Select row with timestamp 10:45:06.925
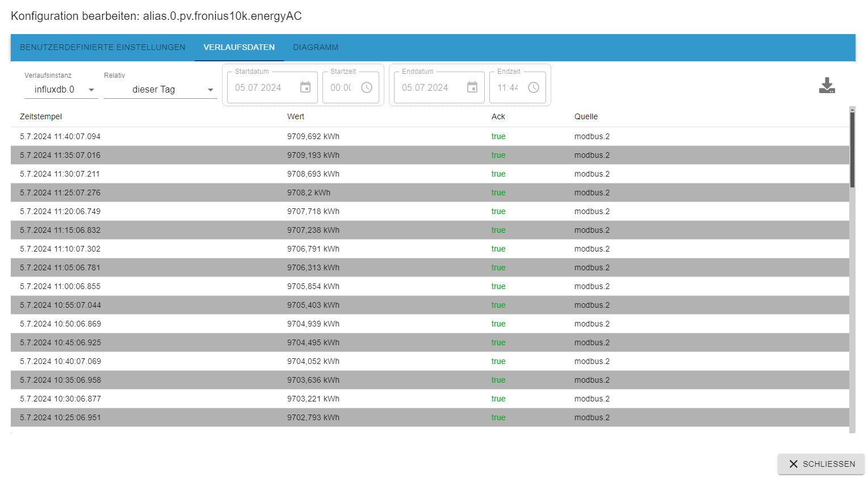Screen dimensions: 868x477 click(x=430, y=342)
